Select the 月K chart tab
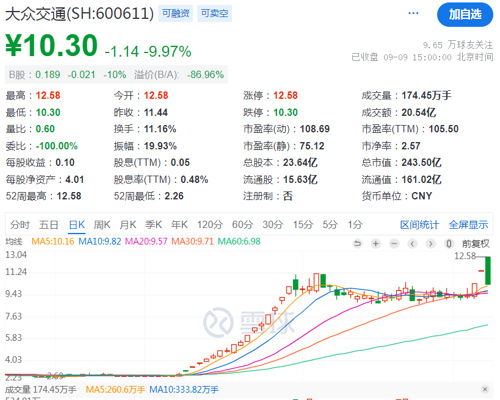500x400 pixels. [x=128, y=225]
